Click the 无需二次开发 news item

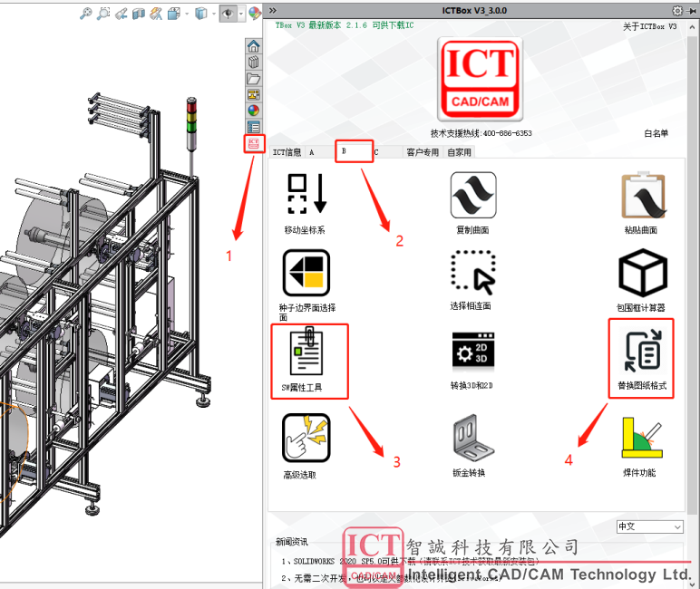(391, 578)
